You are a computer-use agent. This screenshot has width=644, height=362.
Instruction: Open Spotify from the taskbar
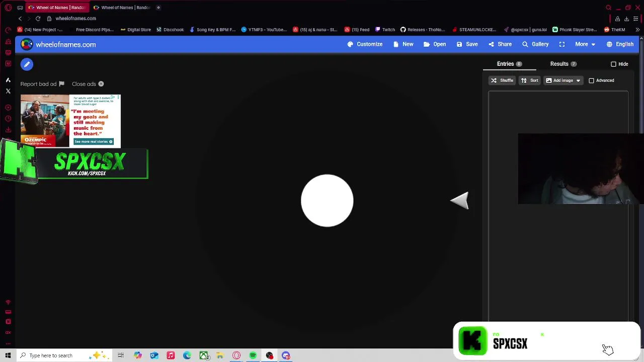(253, 355)
